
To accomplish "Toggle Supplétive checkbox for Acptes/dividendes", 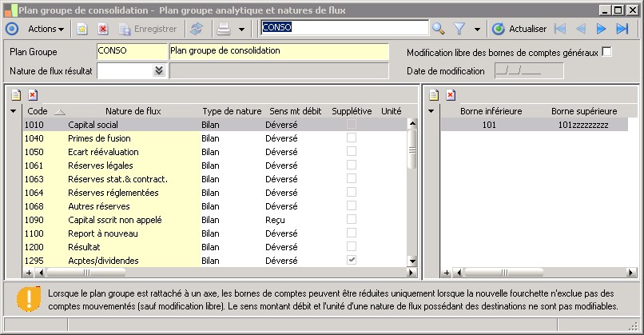I will [352, 261].
